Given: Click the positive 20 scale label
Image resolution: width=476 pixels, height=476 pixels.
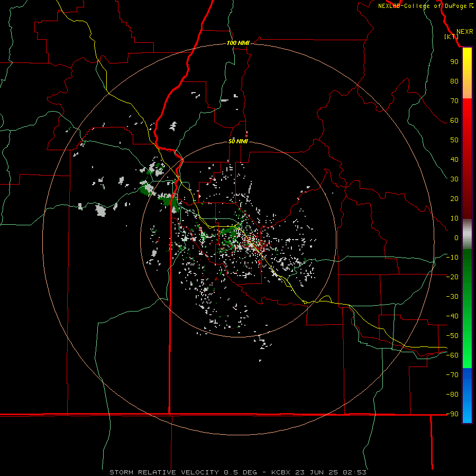Looking at the screenshot, I should point(454,199).
